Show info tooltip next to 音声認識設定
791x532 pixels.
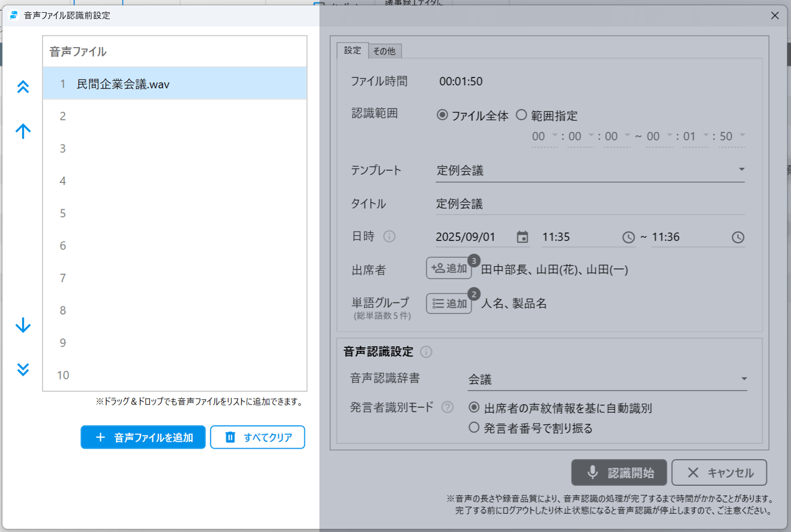(426, 352)
